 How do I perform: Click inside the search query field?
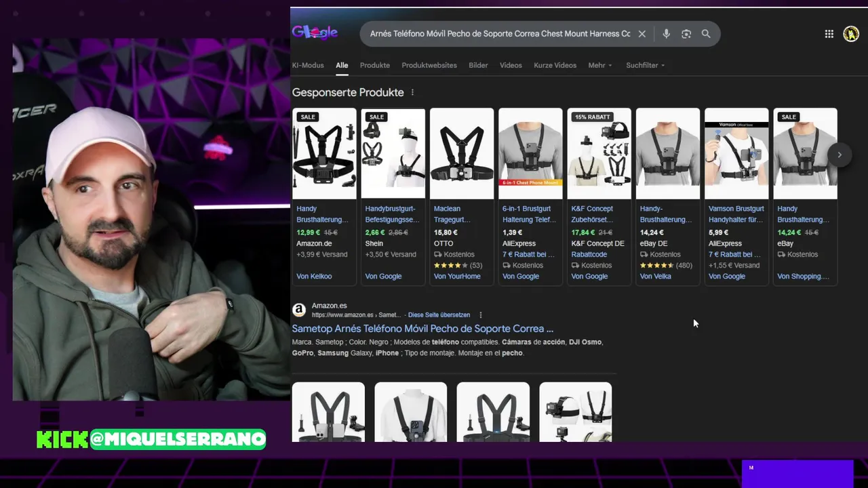tap(500, 34)
